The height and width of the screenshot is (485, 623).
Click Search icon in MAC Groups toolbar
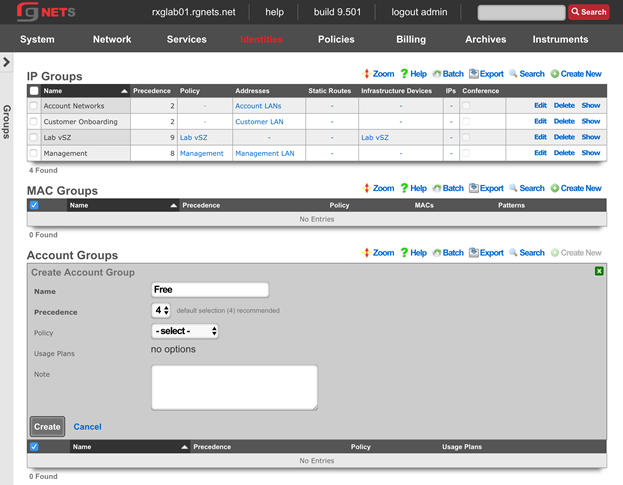(x=514, y=188)
